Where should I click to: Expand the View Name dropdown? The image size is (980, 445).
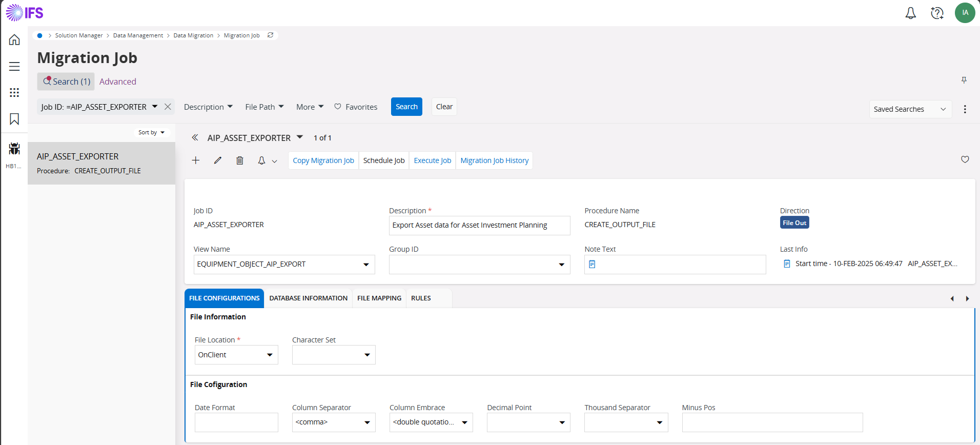click(366, 265)
